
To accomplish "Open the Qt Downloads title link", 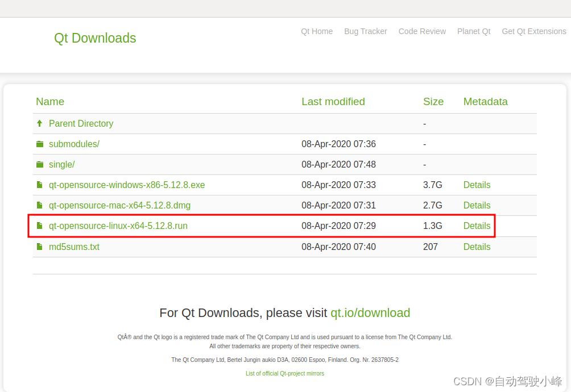I will tap(95, 38).
